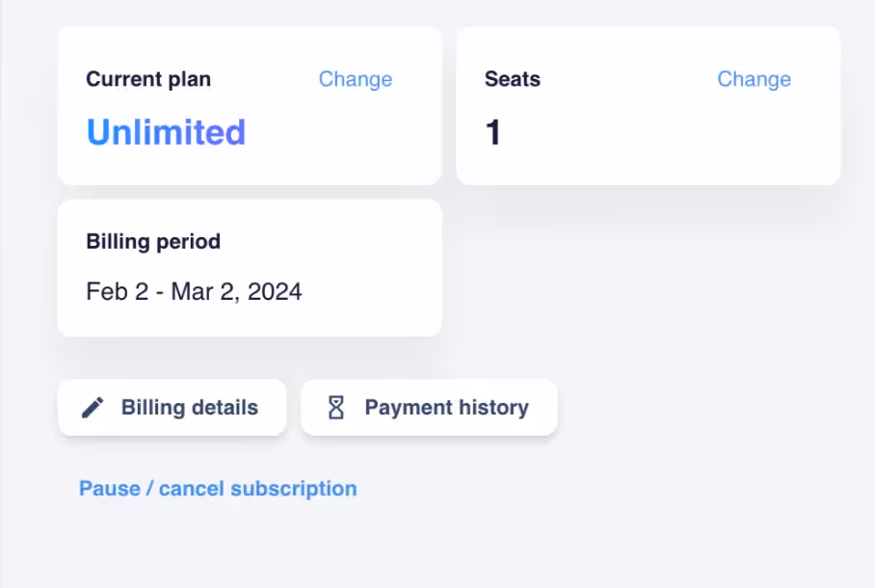Change the number of seats
Viewport: 875px width, 588px height.
coord(754,79)
